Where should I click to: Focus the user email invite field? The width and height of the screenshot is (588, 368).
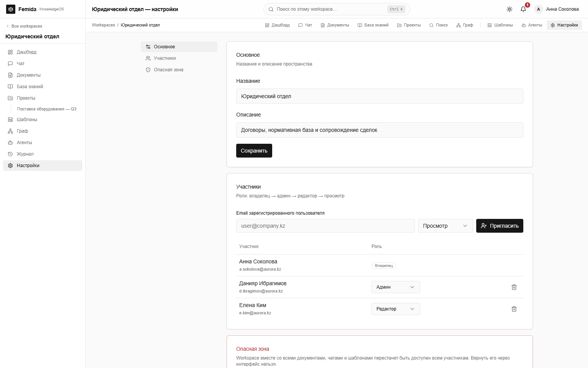[325, 226]
